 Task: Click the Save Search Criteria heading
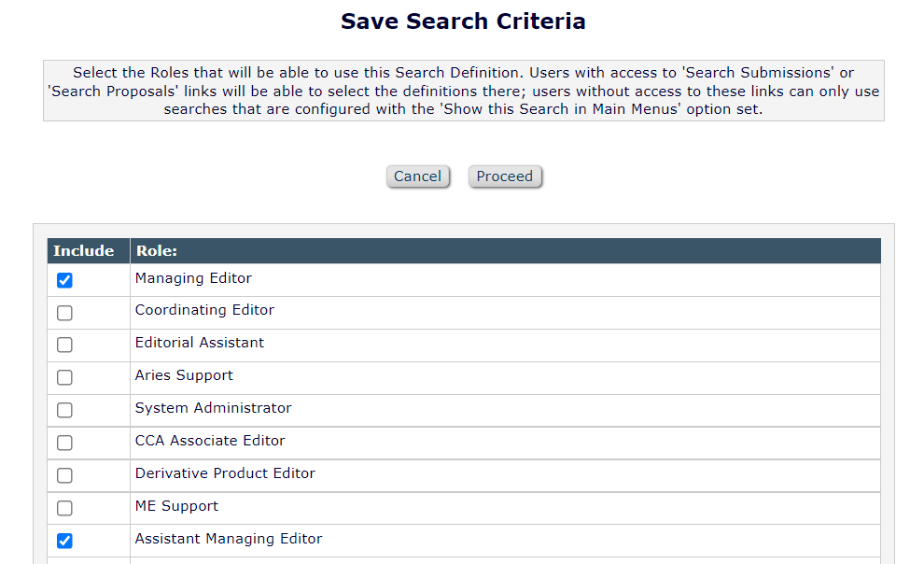point(463,21)
